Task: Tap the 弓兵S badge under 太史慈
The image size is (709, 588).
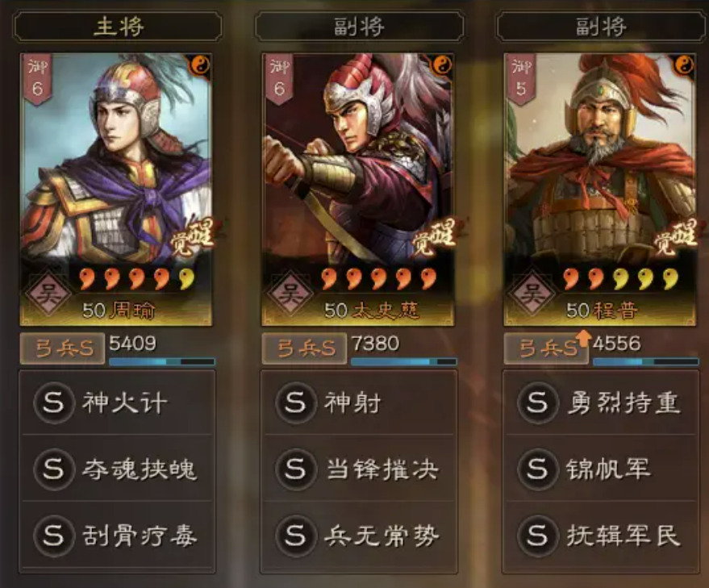Action: pos(304,348)
